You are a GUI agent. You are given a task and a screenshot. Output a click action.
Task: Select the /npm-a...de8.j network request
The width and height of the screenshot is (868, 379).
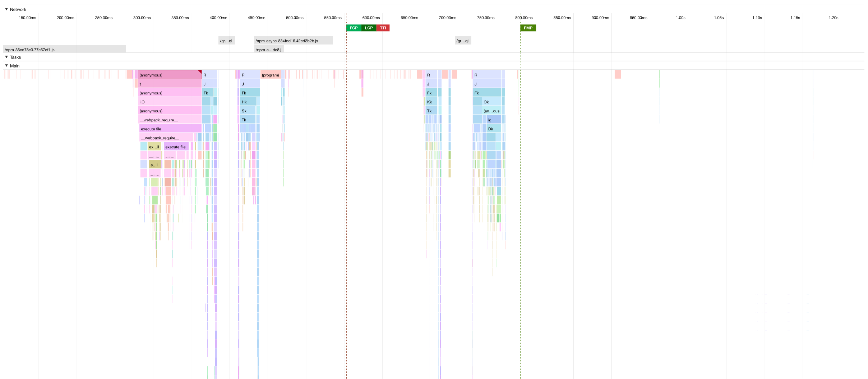[269, 50]
